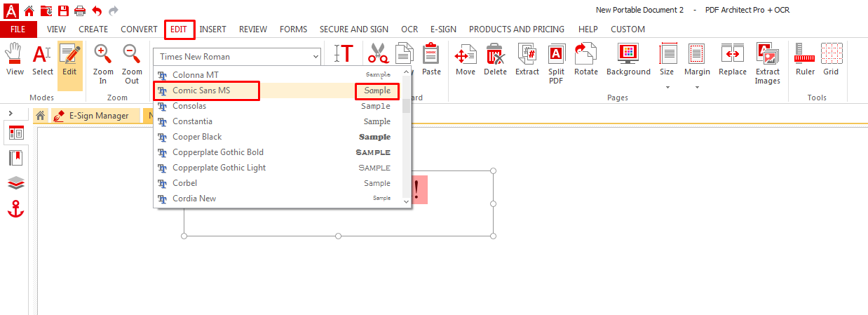868x315 pixels.
Task: Click the Extract pages tool
Action: (527, 60)
